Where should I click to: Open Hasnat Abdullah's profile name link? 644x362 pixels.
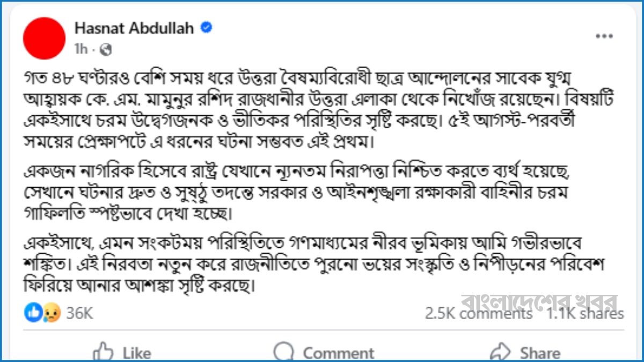(134, 28)
